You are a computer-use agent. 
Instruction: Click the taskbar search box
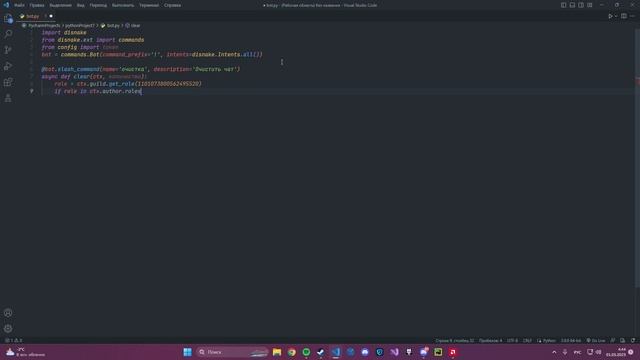[x=232, y=352]
